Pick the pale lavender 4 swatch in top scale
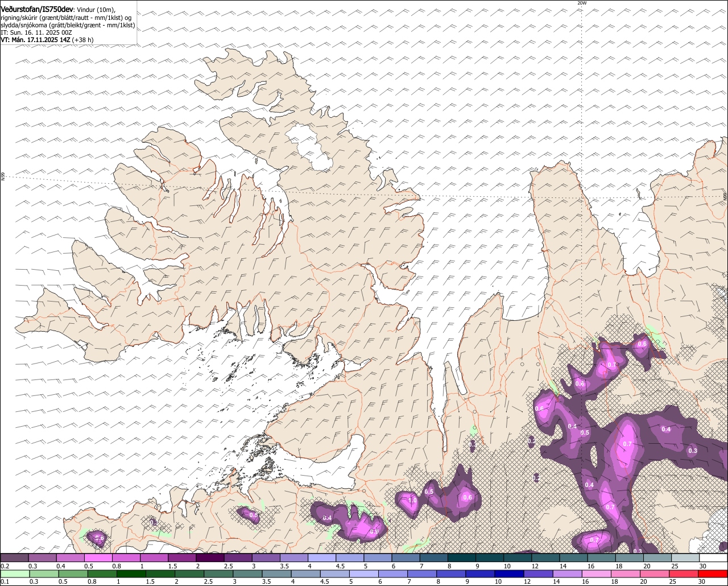The height and width of the screenshot is (586, 728). coord(322,558)
